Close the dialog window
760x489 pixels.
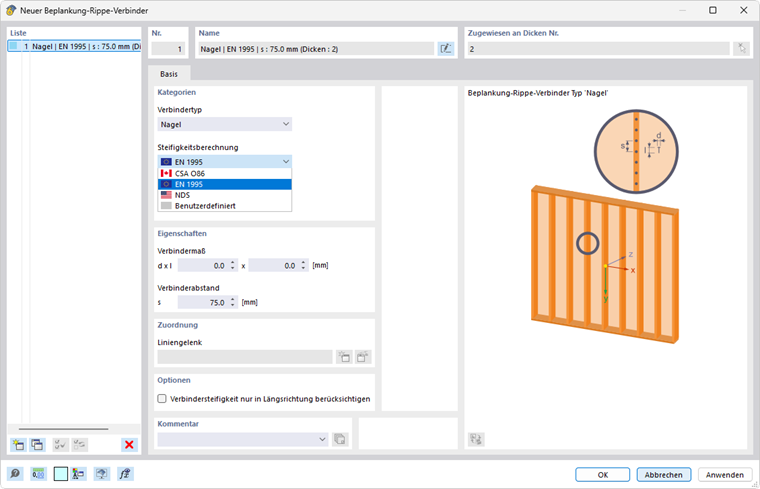coord(744,10)
